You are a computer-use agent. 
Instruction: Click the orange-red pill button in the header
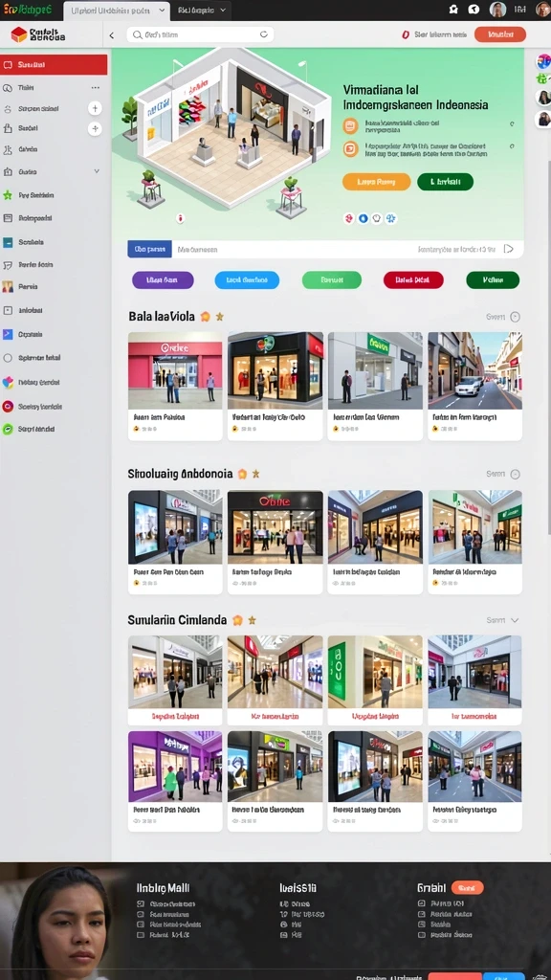point(499,35)
